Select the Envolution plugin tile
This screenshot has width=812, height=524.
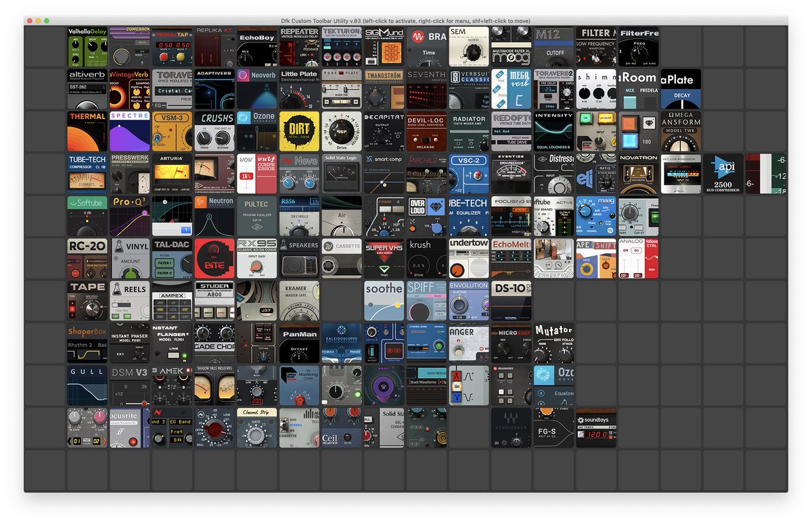(469, 301)
